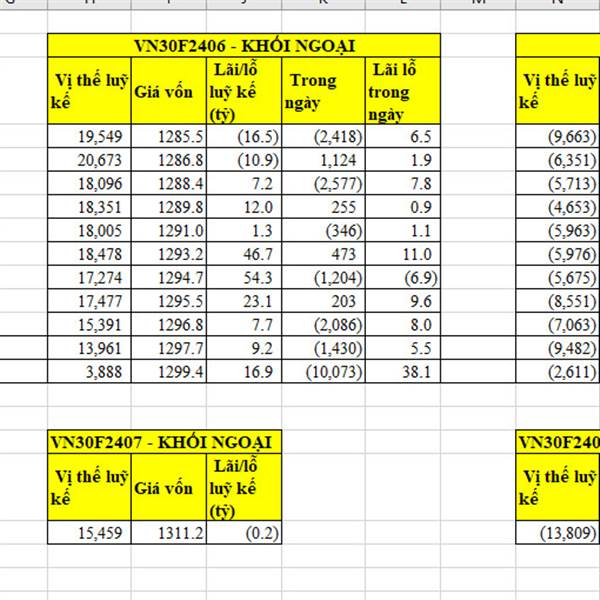
Task: Select the cell showing 38.1
Action: coord(403,371)
